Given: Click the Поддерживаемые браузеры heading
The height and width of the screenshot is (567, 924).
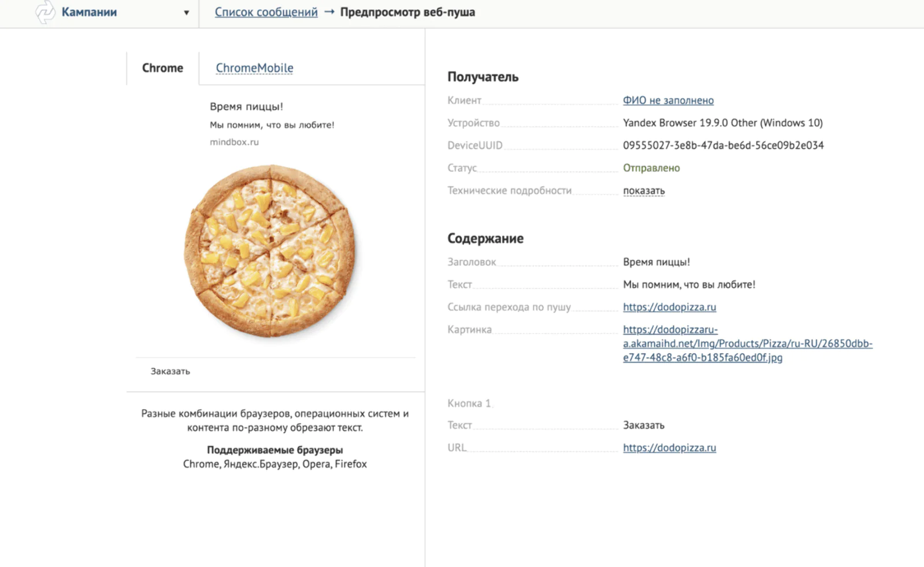Looking at the screenshot, I should point(275,450).
